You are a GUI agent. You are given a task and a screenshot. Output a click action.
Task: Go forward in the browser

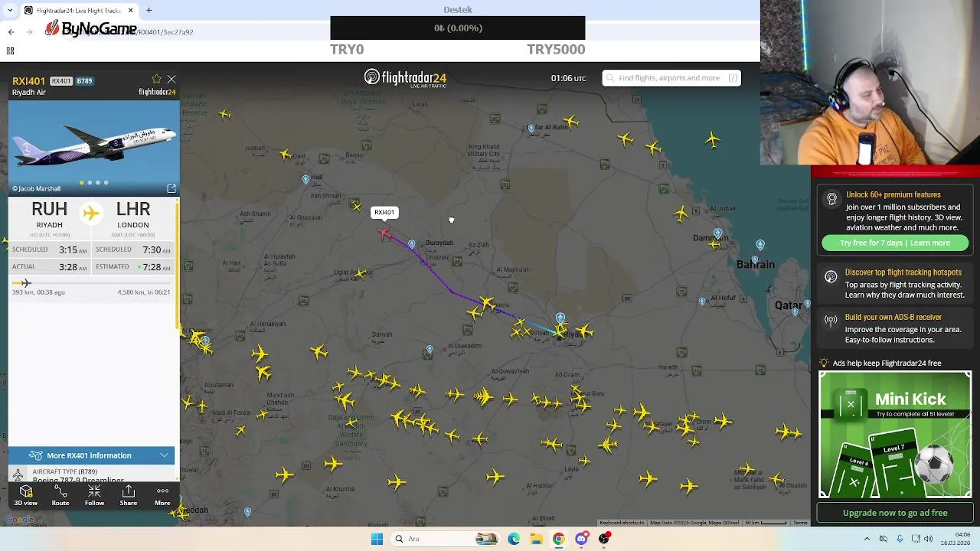click(x=30, y=31)
